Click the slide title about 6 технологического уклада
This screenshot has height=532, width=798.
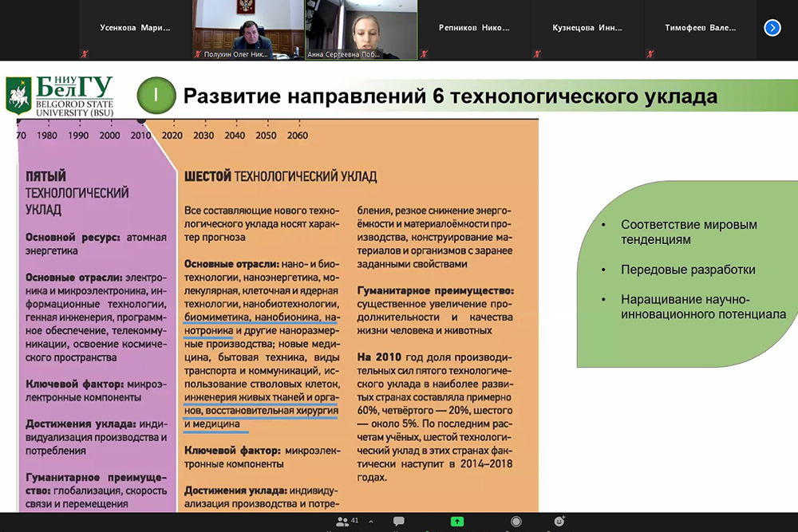[450, 97]
